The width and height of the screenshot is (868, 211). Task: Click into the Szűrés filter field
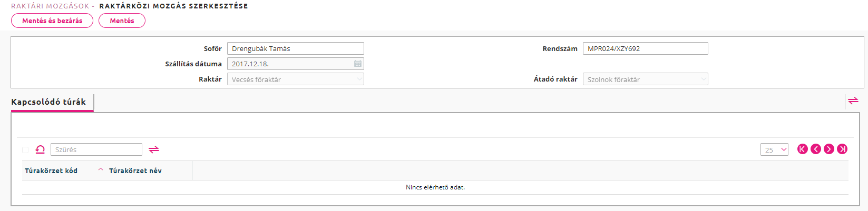click(96, 149)
